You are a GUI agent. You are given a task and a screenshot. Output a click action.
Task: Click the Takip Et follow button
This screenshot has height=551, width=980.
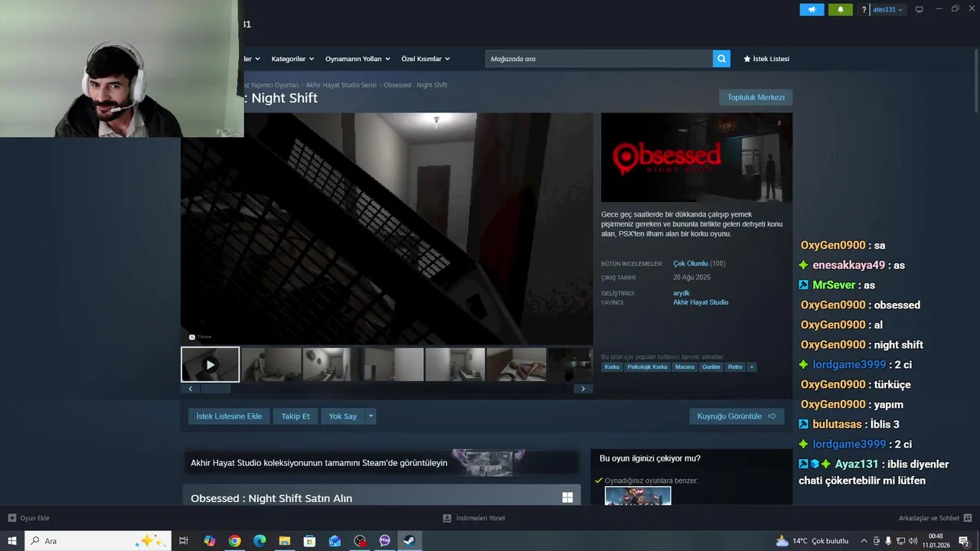coord(296,416)
